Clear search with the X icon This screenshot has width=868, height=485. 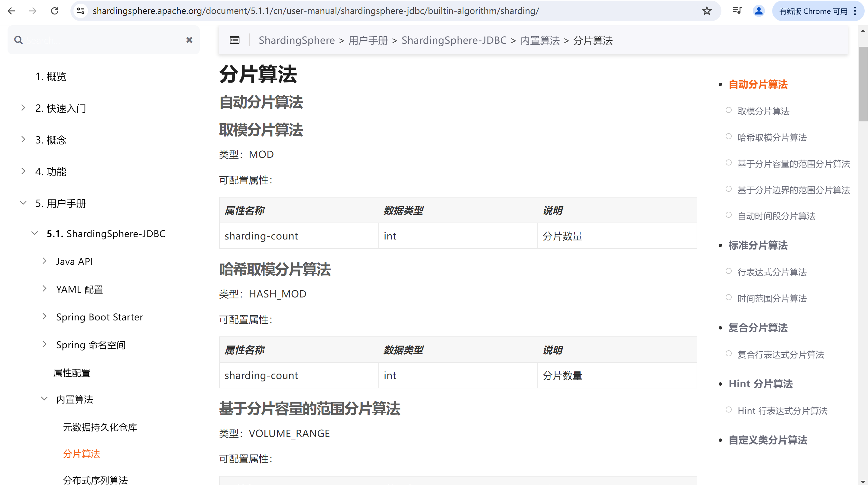tap(189, 40)
